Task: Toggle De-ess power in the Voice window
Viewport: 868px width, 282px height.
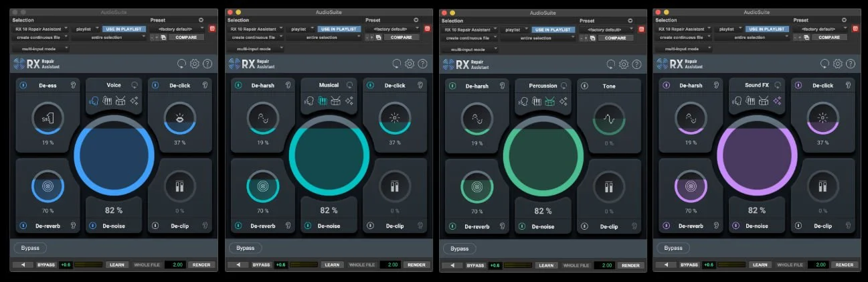Action: pyautogui.click(x=23, y=85)
